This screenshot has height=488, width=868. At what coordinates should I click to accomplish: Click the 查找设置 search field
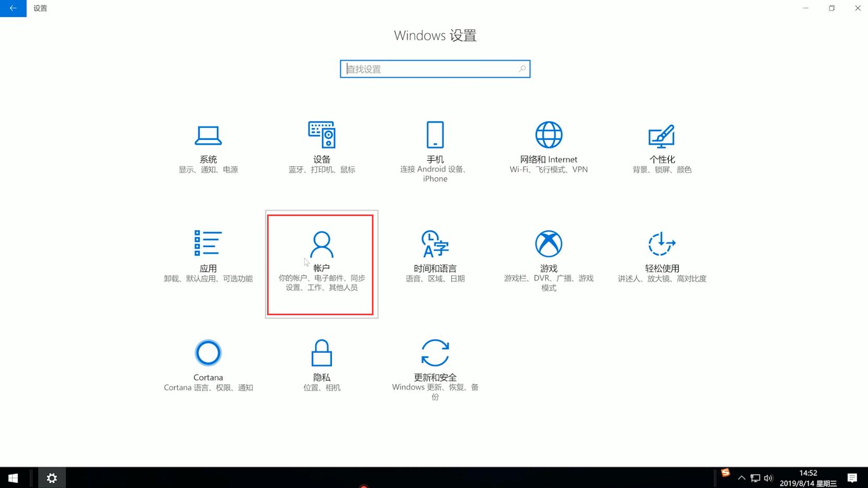pyautogui.click(x=435, y=69)
